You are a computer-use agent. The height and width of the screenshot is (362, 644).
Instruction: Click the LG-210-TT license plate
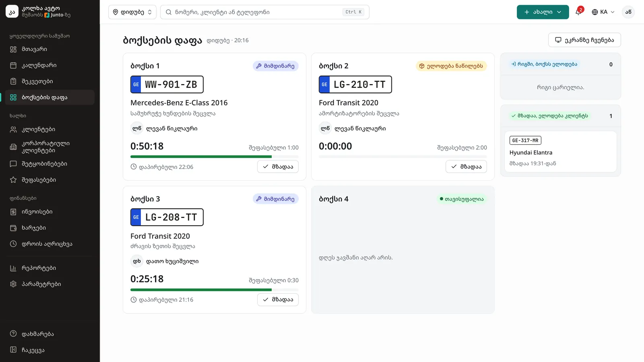coord(355,84)
